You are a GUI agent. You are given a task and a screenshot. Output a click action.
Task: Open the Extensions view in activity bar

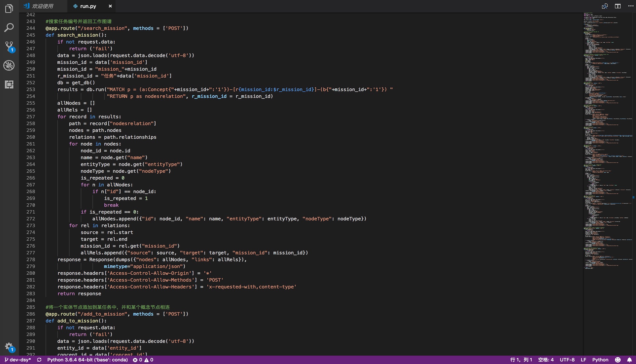point(9,84)
